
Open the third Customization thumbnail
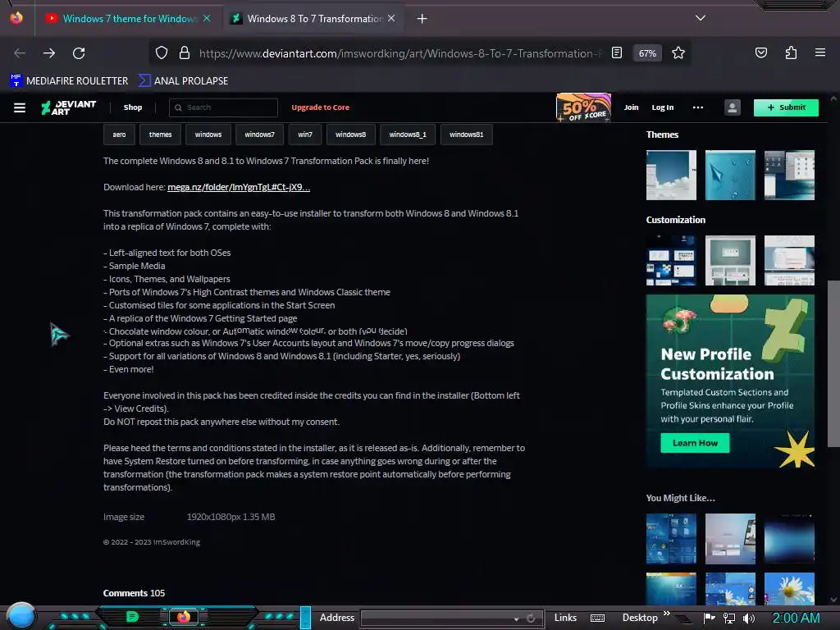coord(789,260)
